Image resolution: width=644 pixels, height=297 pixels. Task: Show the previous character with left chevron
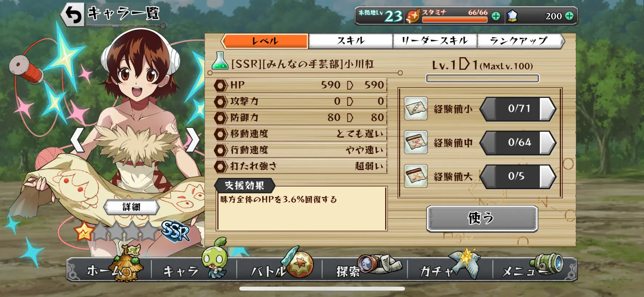point(77,140)
